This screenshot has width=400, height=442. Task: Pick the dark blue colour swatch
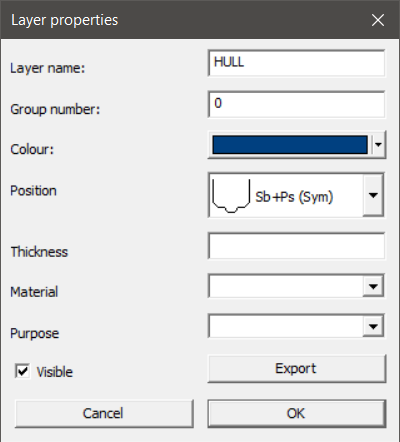290,145
